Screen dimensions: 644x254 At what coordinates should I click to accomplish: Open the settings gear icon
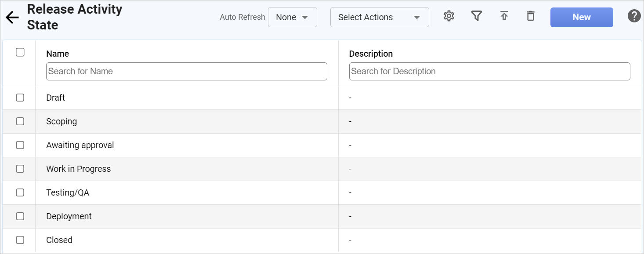(x=449, y=17)
